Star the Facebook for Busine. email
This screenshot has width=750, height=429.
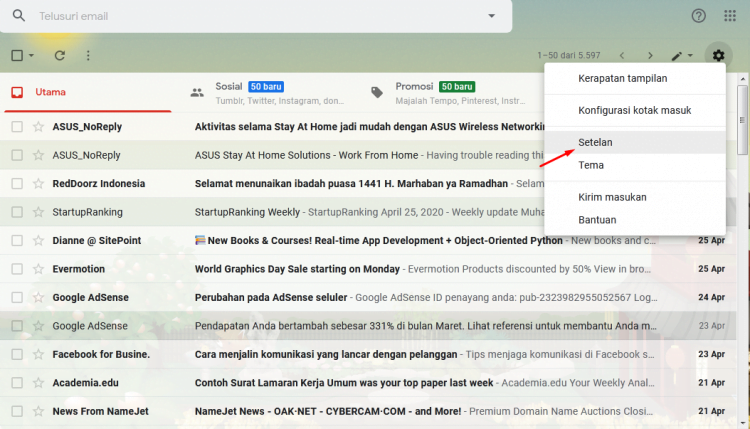coord(38,354)
